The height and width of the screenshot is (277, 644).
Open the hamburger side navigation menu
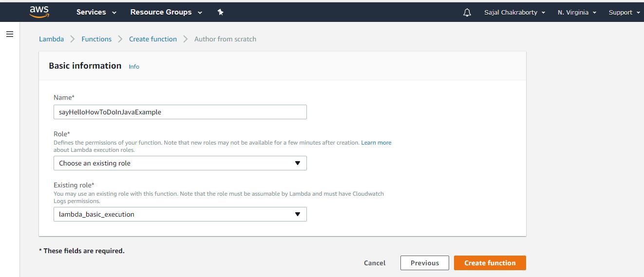tap(10, 34)
